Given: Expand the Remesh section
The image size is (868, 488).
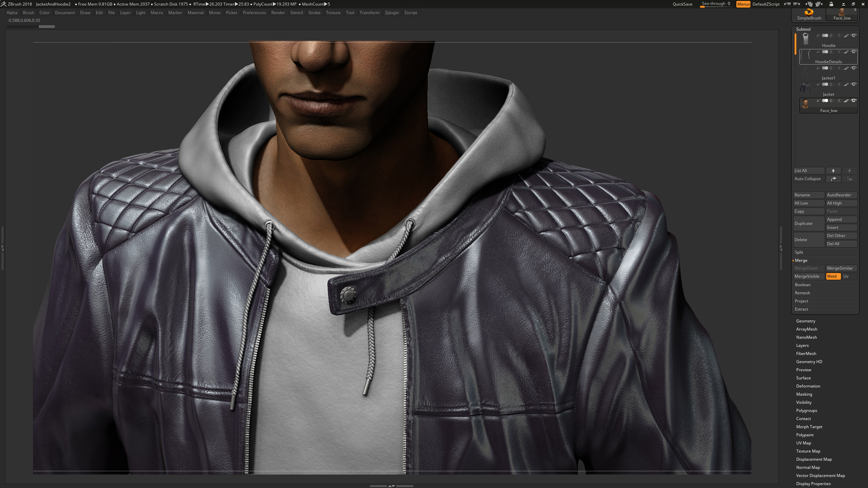Looking at the screenshot, I should pos(802,293).
